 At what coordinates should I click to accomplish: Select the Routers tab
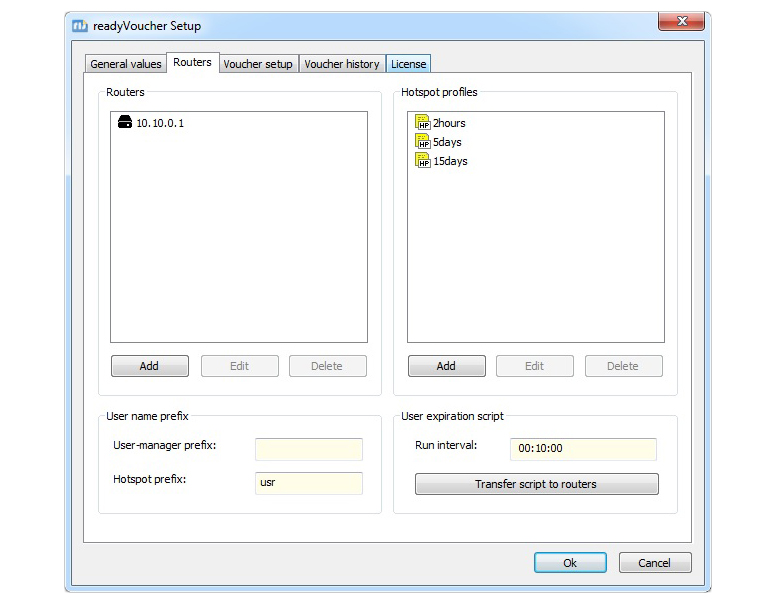tap(192, 62)
